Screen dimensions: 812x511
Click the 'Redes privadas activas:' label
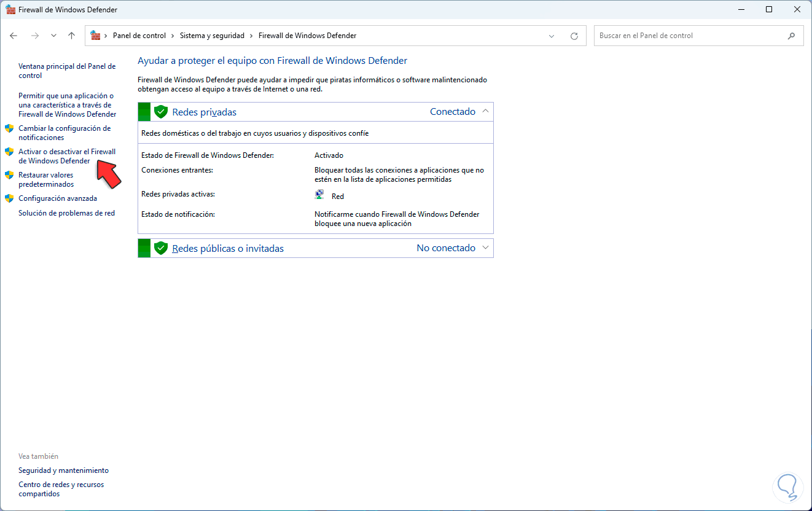pyautogui.click(x=178, y=194)
